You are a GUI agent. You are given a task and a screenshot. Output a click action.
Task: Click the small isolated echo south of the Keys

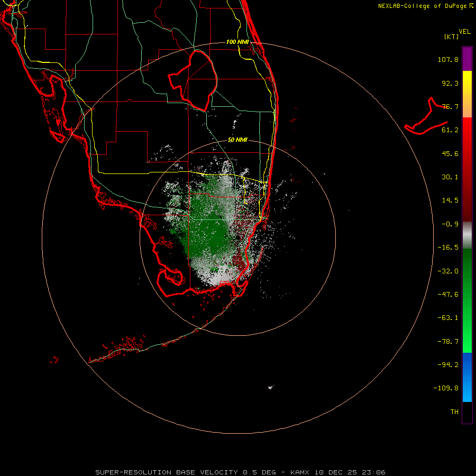point(270,387)
